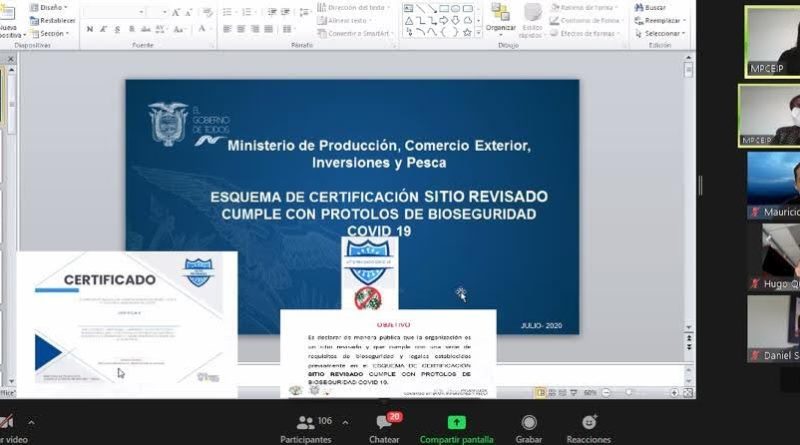Open the Organizar arrange menu
Image resolution: width=800 pixels, height=445 pixels.
(501, 19)
